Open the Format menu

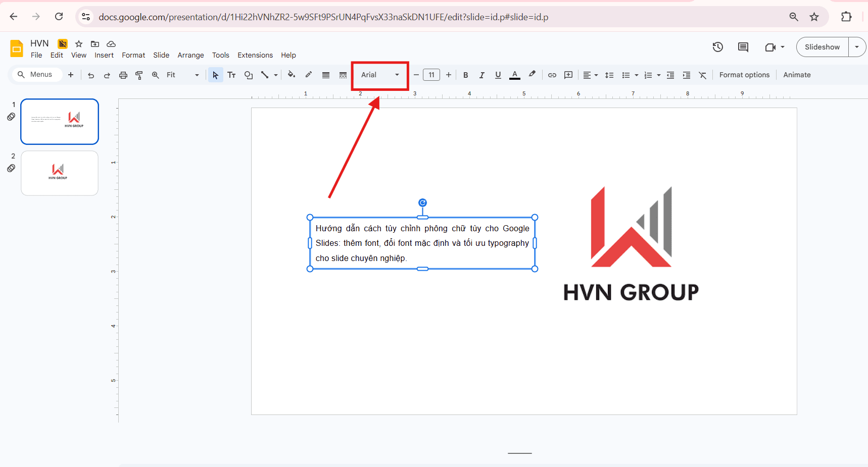(133, 55)
